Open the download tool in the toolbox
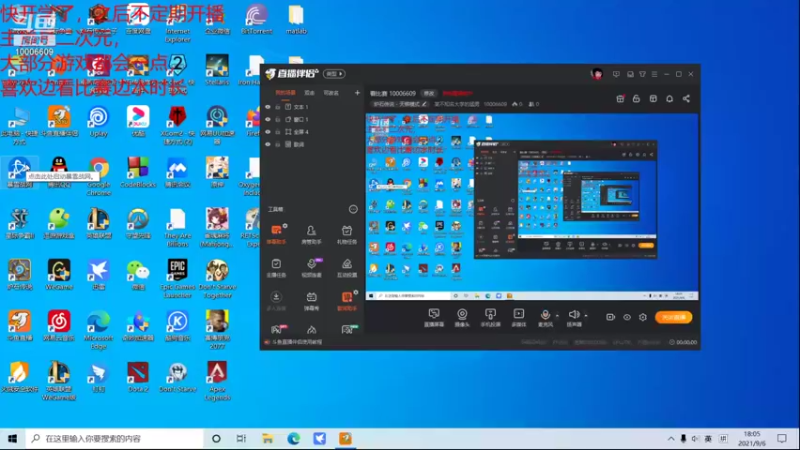800x450 pixels. 277,301
